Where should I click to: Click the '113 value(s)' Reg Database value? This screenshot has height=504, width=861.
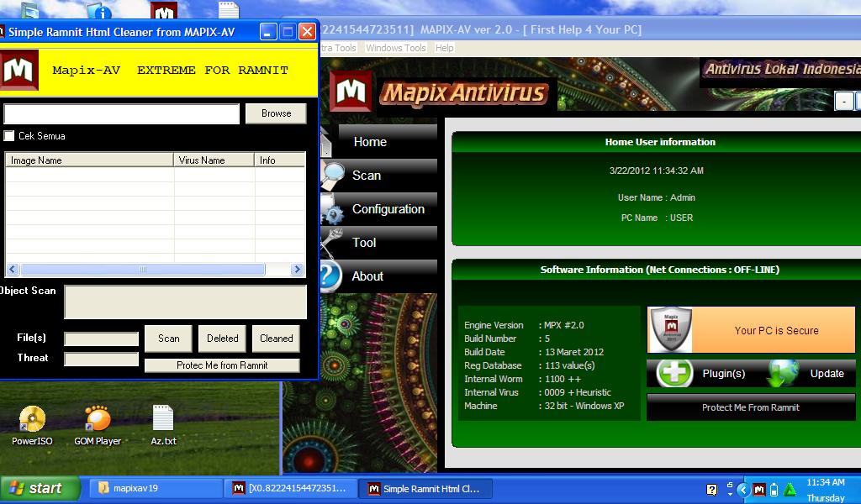pos(569,365)
